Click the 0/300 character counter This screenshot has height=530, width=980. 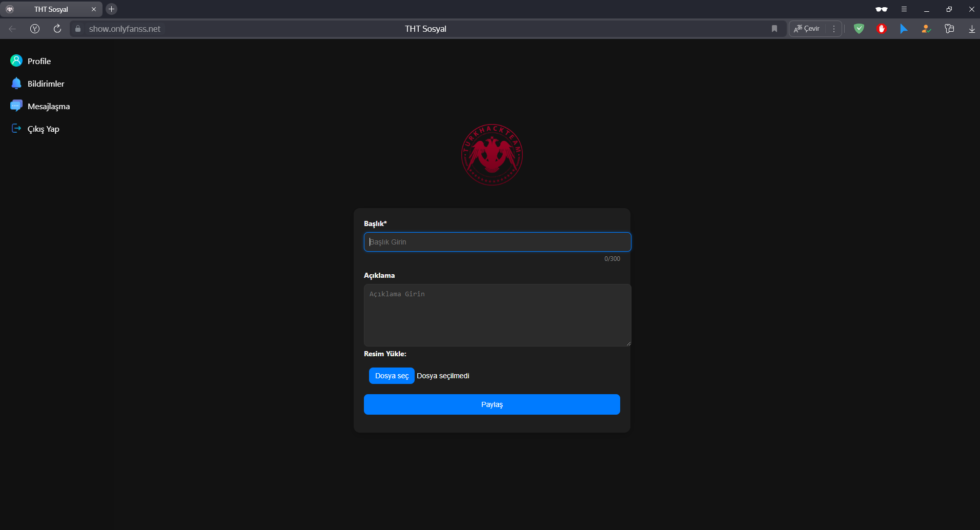point(612,259)
